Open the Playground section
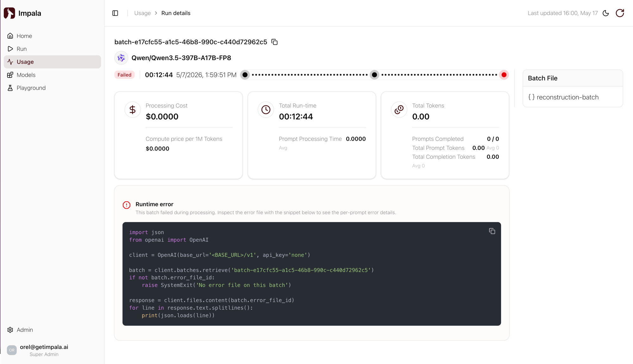633x364 pixels. pos(52,88)
